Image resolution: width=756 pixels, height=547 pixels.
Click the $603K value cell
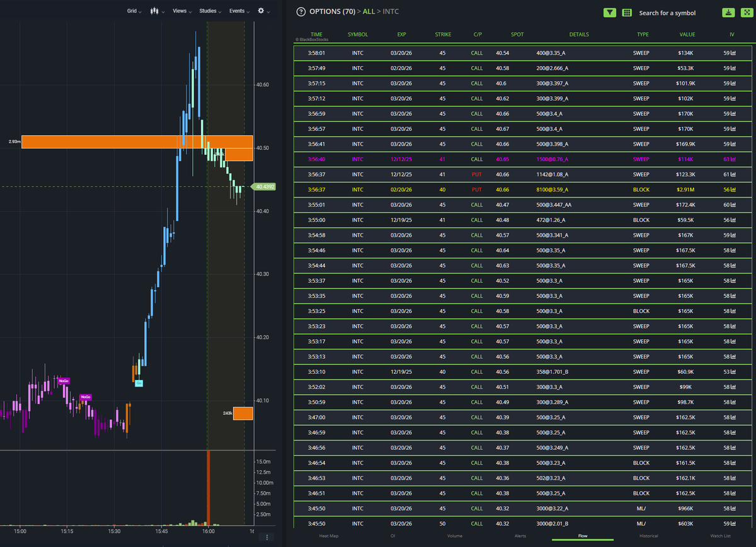click(x=687, y=524)
